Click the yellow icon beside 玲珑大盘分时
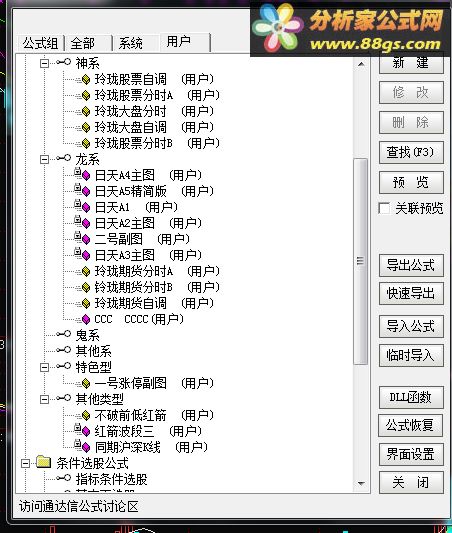The width and height of the screenshot is (452, 533). tap(86, 111)
